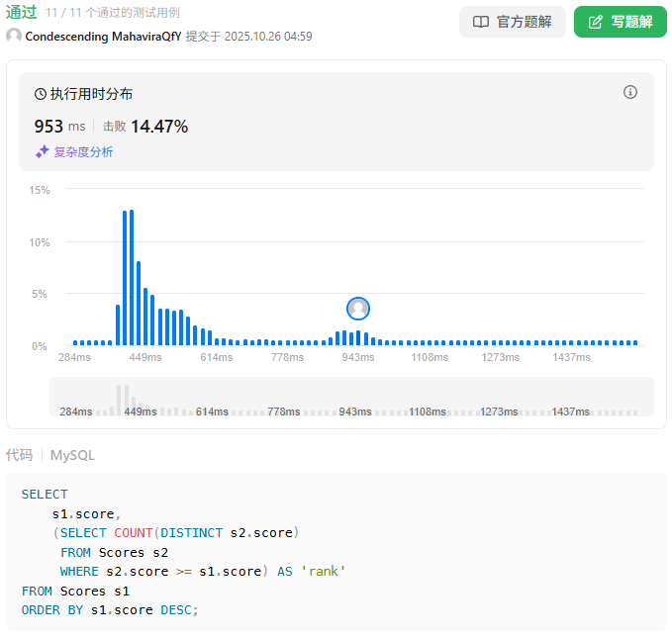This screenshot has height=640, width=672.
Task: Open Condescending MahaviraQfY user profile
Action: [103, 36]
